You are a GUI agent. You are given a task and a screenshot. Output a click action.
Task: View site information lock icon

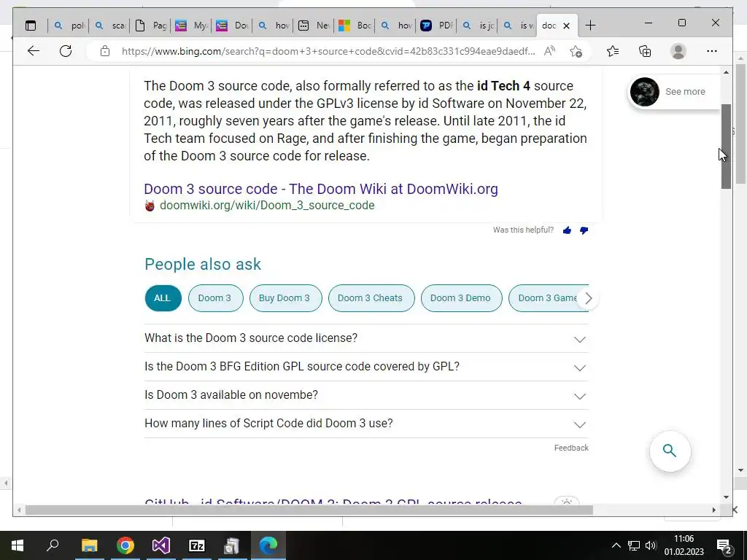[x=105, y=51]
